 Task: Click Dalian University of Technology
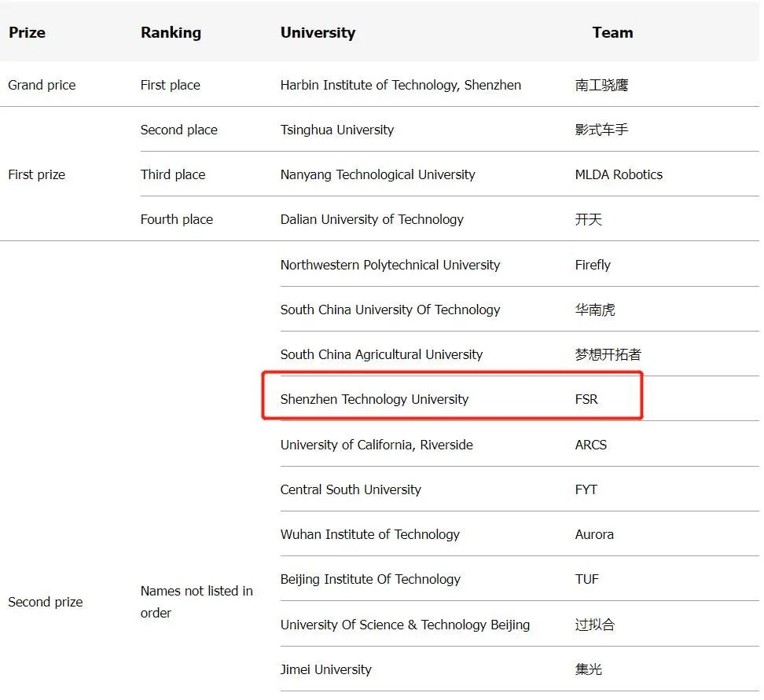click(x=372, y=219)
